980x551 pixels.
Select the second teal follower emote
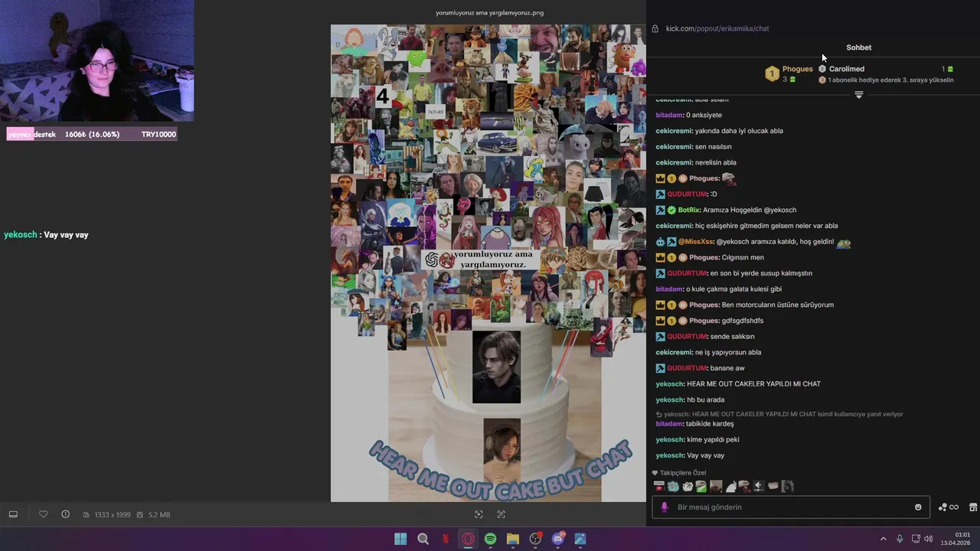673,486
